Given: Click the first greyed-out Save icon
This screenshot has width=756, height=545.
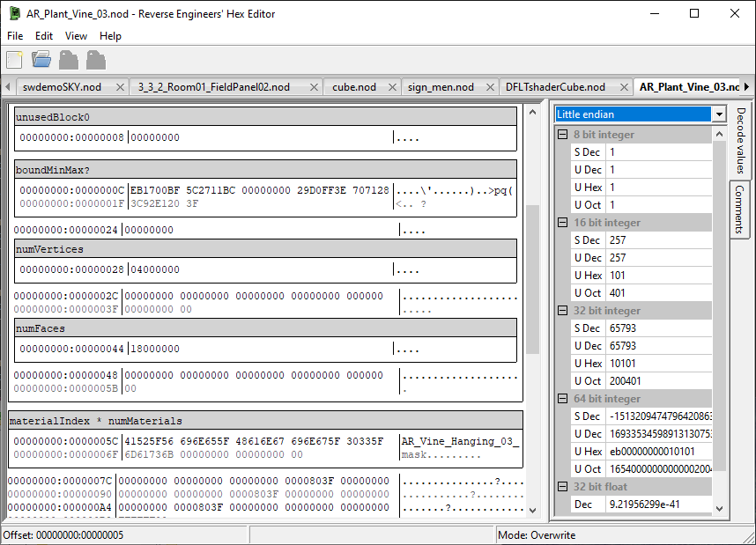Looking at the screenshot, I should (x=69, y=60).
